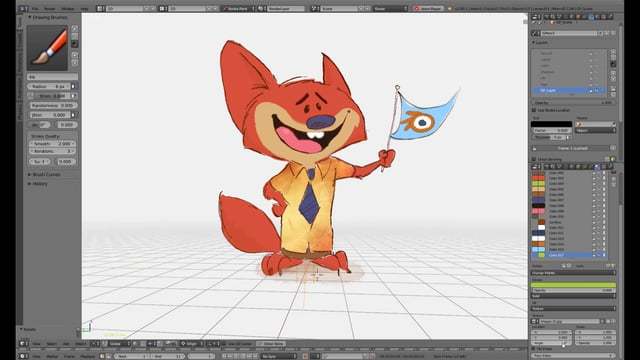Viewport: 640px width, 360px height.
Task: Open palette dropdown above green color bar
Action: click(x=573, y=273)
